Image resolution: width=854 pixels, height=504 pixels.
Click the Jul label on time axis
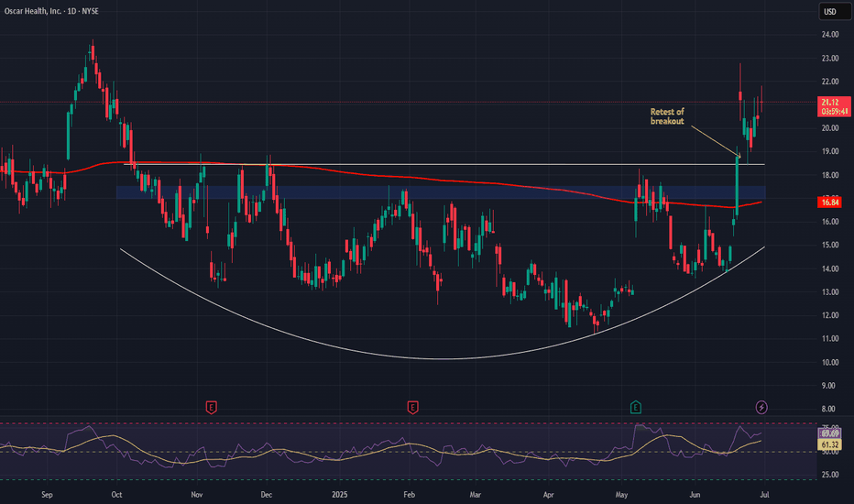(764, 495)
